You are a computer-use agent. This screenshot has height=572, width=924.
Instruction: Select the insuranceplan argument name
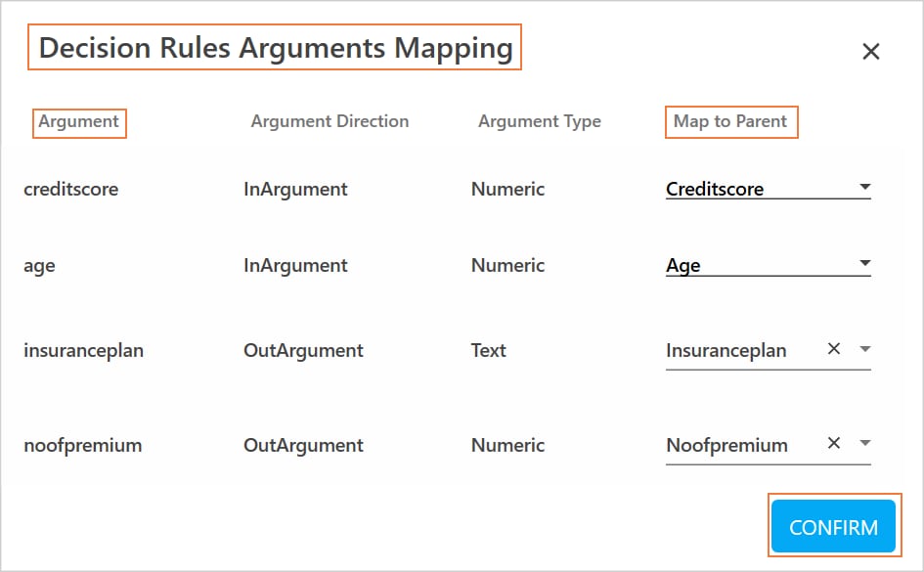point(83,351)
